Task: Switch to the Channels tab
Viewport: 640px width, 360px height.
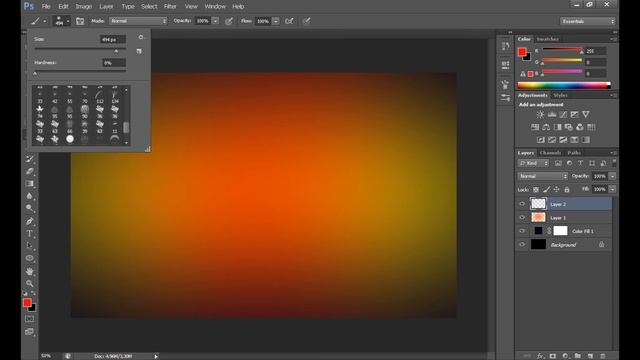Action: point(550,153)
